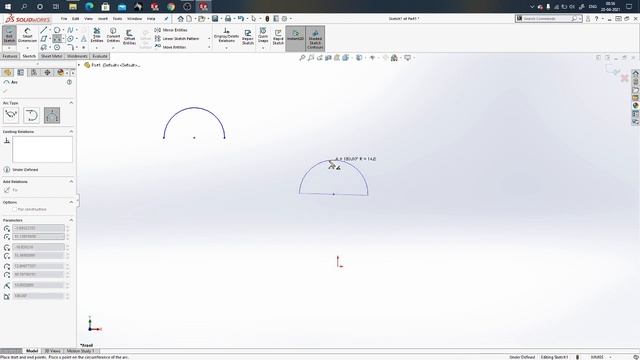Click the Convert Entities tool

113,35
